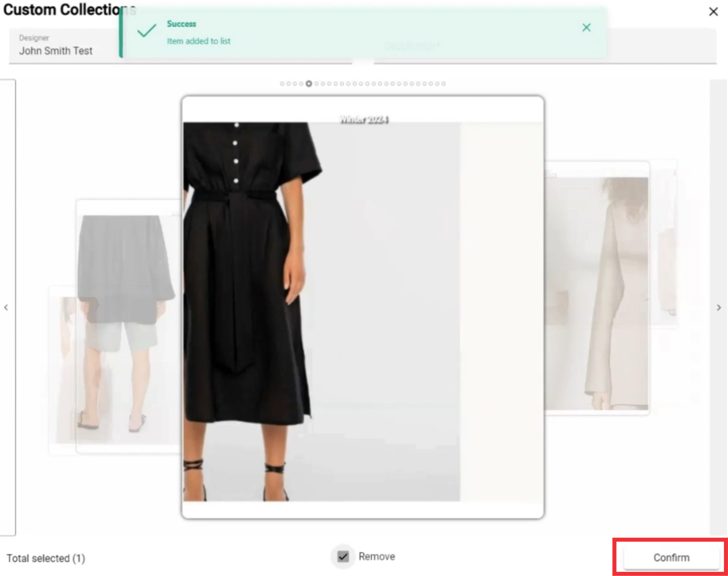Screen dimensions: 728x576
Task: Uncheck the Remove checkbox
Action: click(343, 556)
